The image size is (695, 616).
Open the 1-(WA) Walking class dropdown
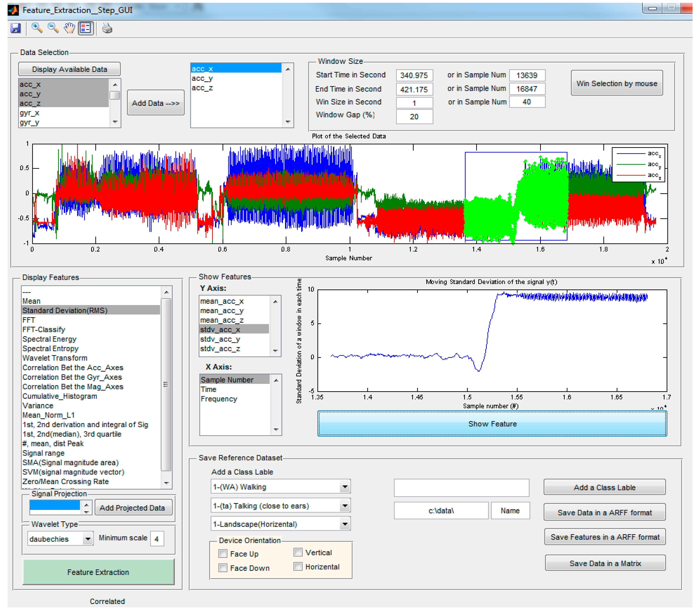coord(345,487)
